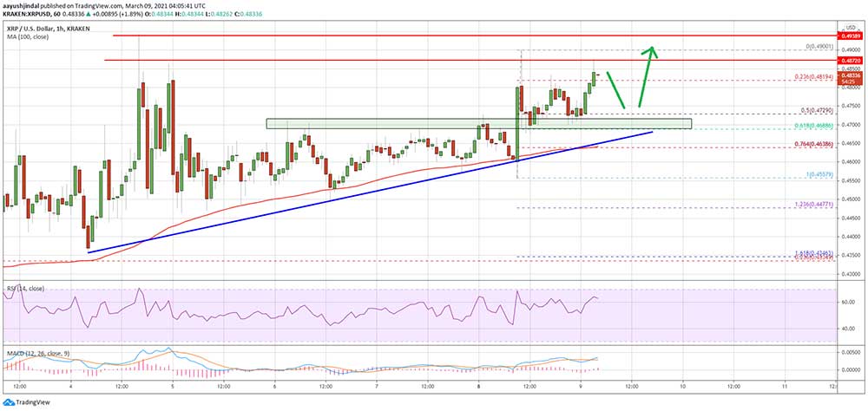Click the current price tag 0.48336

850,75
